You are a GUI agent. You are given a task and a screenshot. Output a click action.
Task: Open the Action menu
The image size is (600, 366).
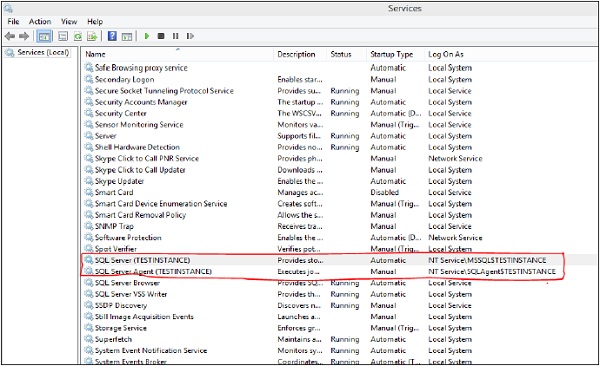(40, 21)
